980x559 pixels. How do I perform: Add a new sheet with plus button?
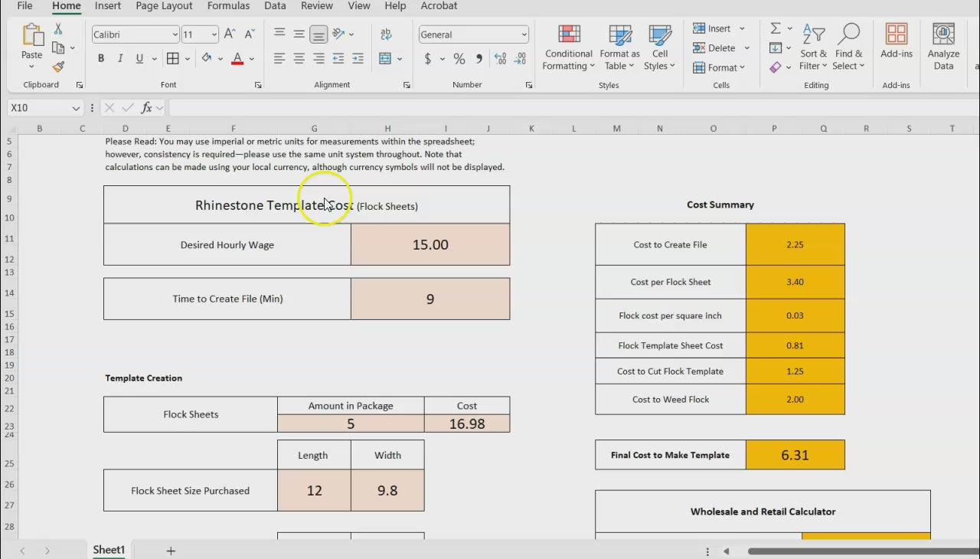pos(171,551)
